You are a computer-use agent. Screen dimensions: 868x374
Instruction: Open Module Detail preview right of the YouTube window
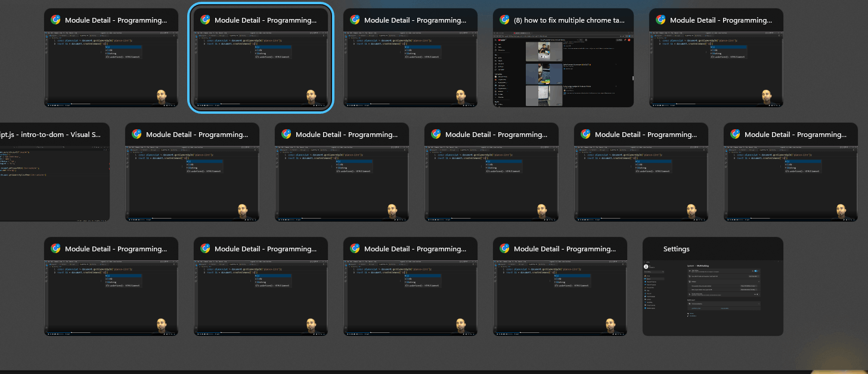(x=716, y=68)
